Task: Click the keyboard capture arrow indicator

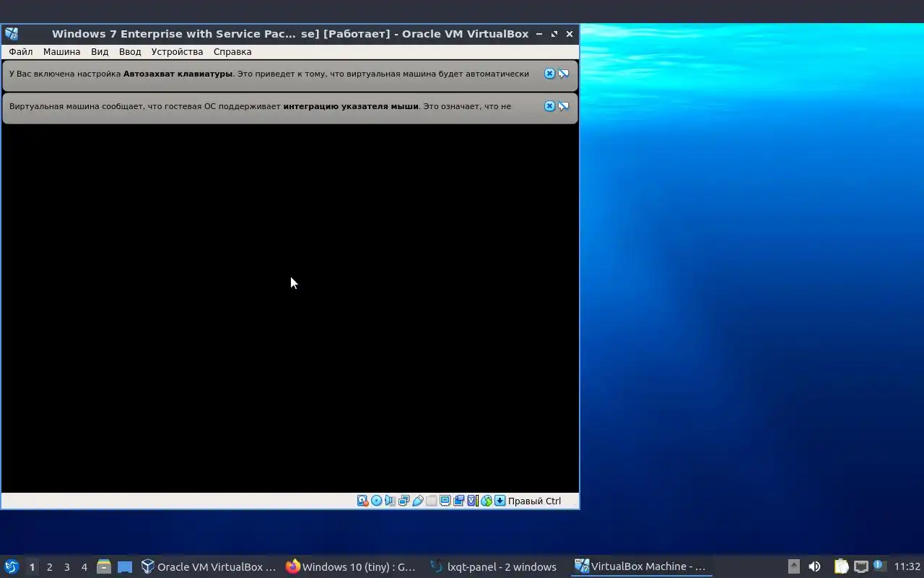Action: (500, 501)
